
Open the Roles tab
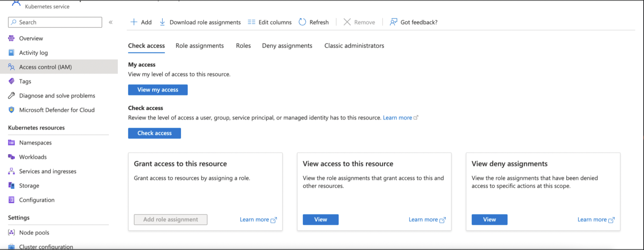244,46
